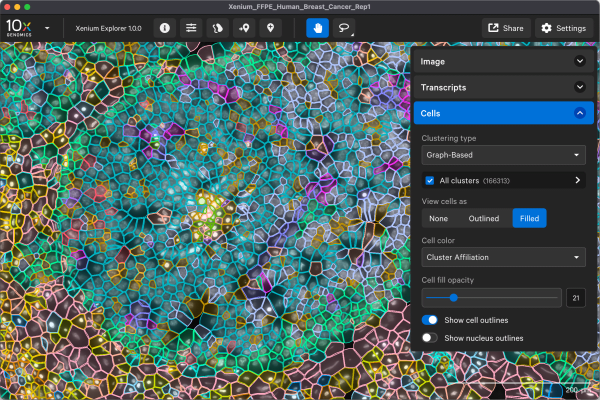The image size is (600, 400).
Task: Click the 10x Genomics logo
Action: point(20,28)
